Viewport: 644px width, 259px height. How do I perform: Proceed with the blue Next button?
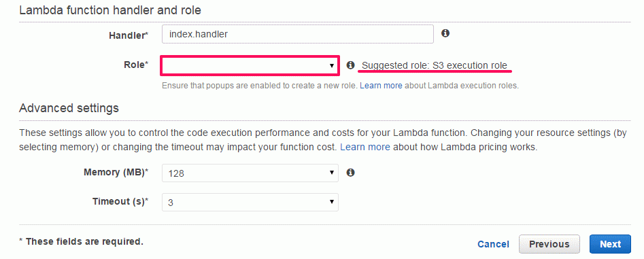click(610, 244)
